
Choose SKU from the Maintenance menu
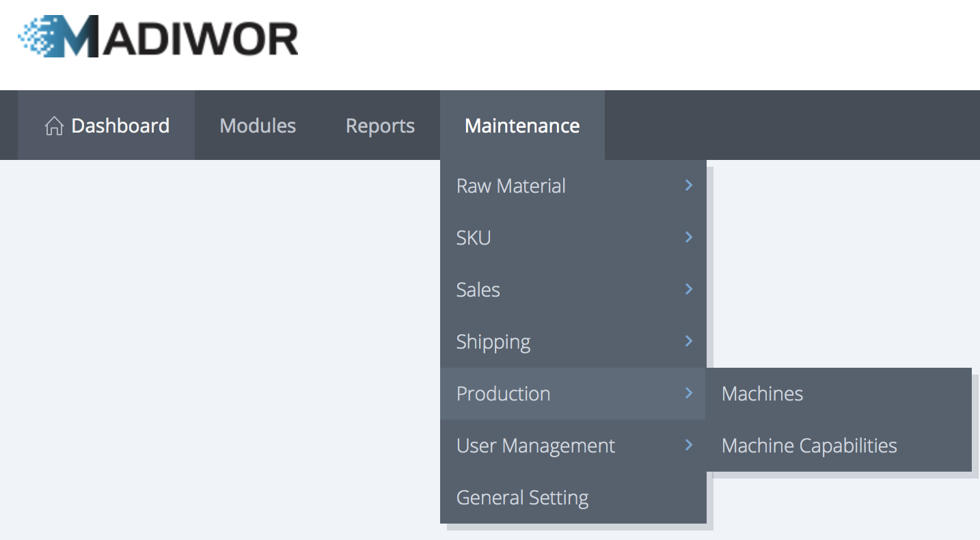click(474, 238)
